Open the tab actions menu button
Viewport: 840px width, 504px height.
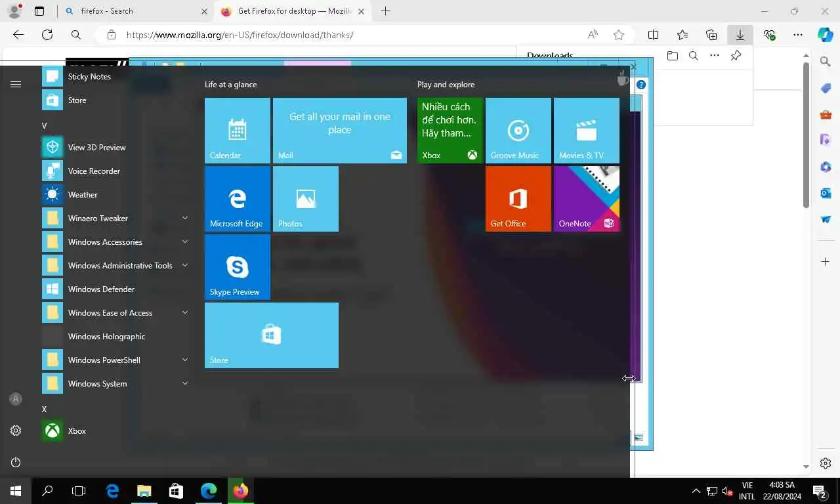tap(39, 11)
